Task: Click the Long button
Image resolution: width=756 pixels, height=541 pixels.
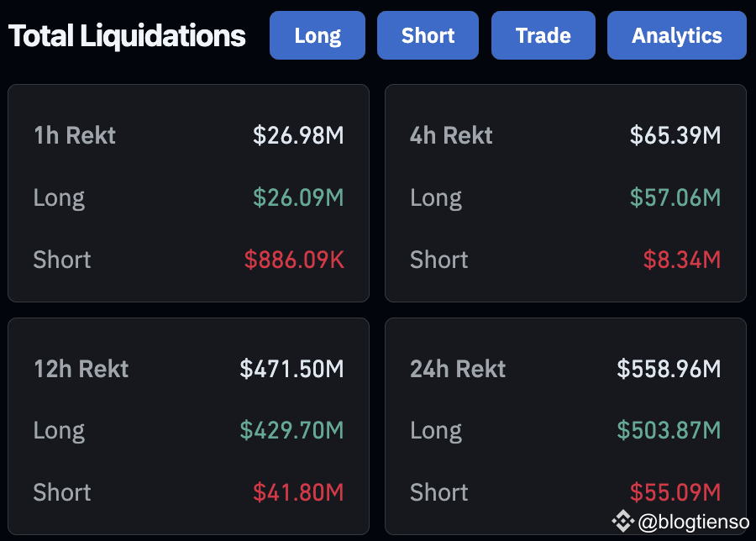Action: point(318,35)
